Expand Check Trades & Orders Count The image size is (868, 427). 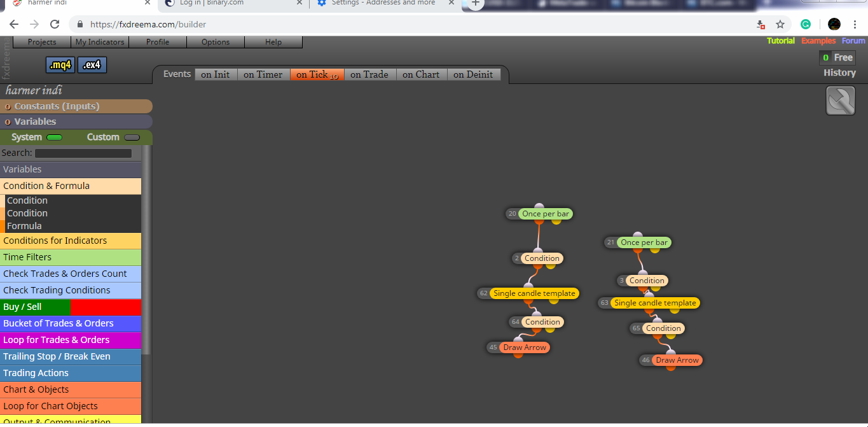pyautogui.click(x=71, y=274)
